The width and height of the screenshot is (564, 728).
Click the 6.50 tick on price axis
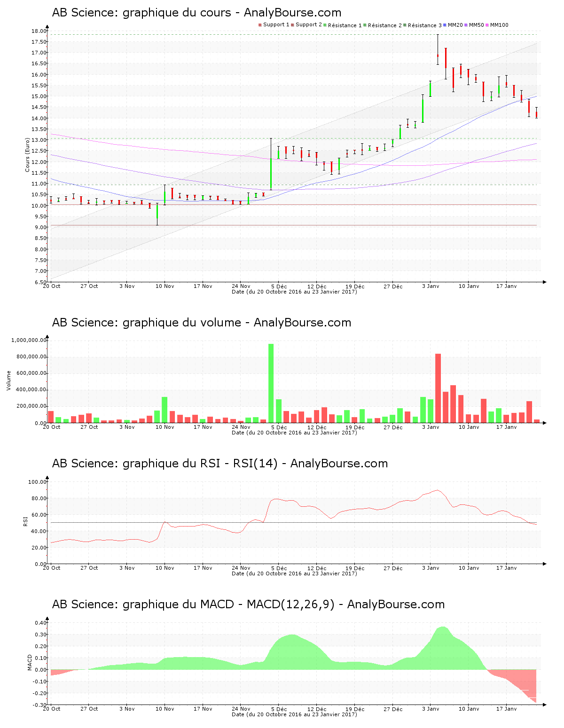click(x=40, y=282)
